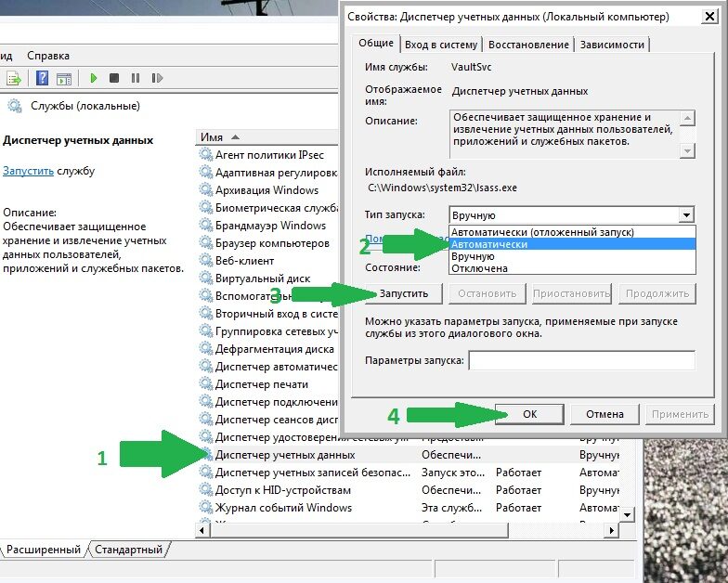
Task: Confirm with the OK button
Action: point(529,414)
